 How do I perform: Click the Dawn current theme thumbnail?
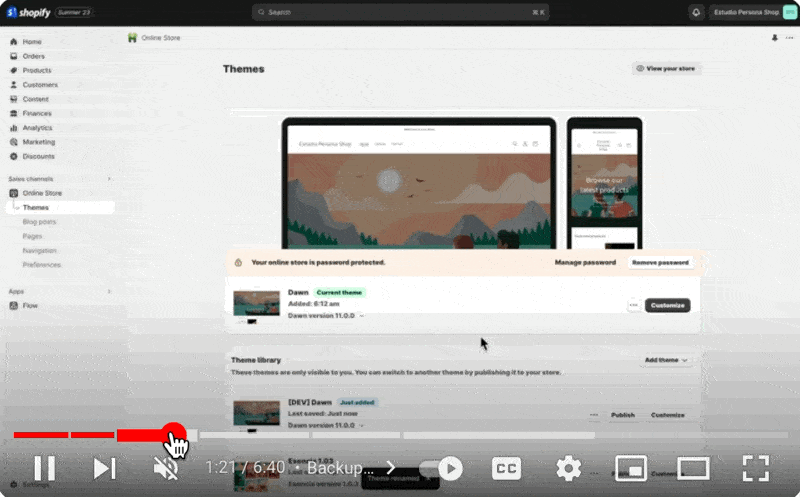[x=256, y=305]
